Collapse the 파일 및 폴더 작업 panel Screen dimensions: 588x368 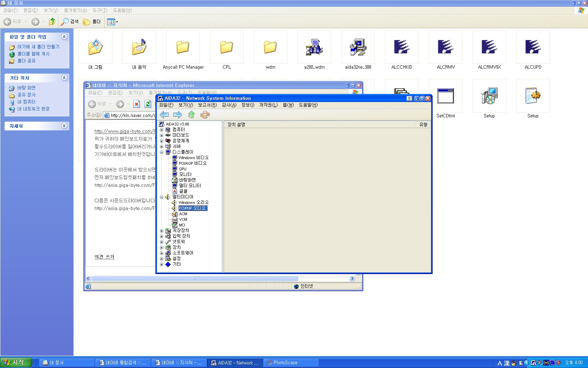(x=64, y=37)
